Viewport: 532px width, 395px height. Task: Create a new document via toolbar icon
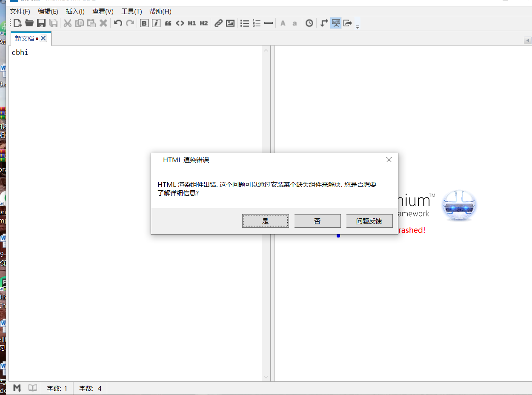[x=17, y=23]
